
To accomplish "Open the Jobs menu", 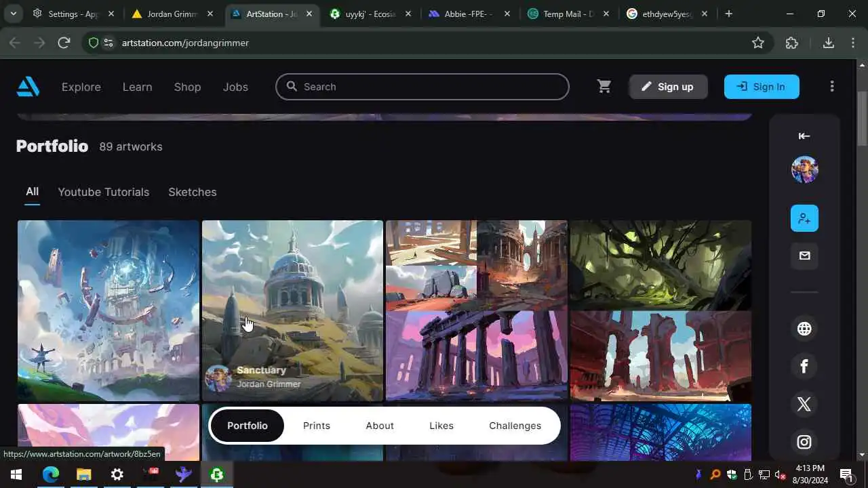I will click(x=235, y=87).
